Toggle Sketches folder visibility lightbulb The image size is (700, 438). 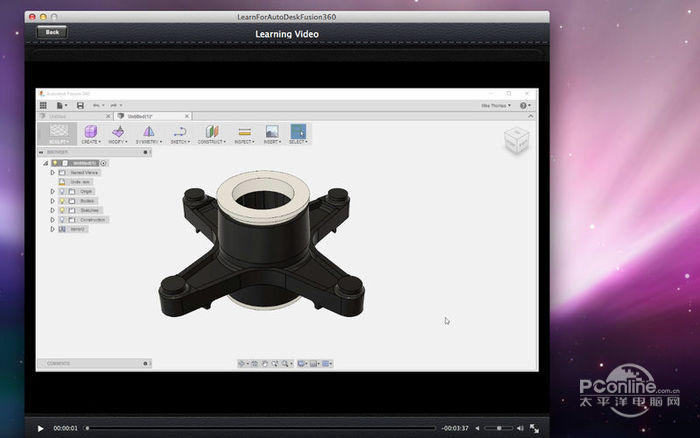coord(61,210)
